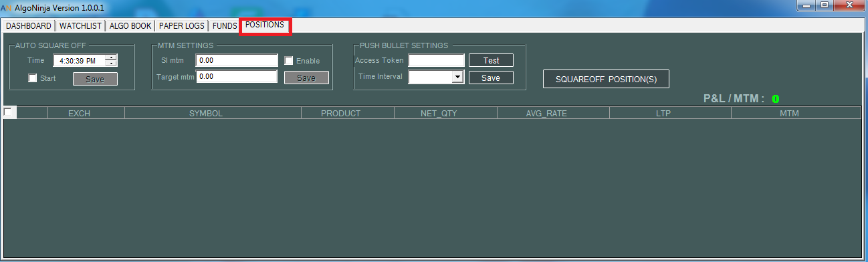Increase auto square off time with up arrow
868x262 pixels.
tap(111, 57)
